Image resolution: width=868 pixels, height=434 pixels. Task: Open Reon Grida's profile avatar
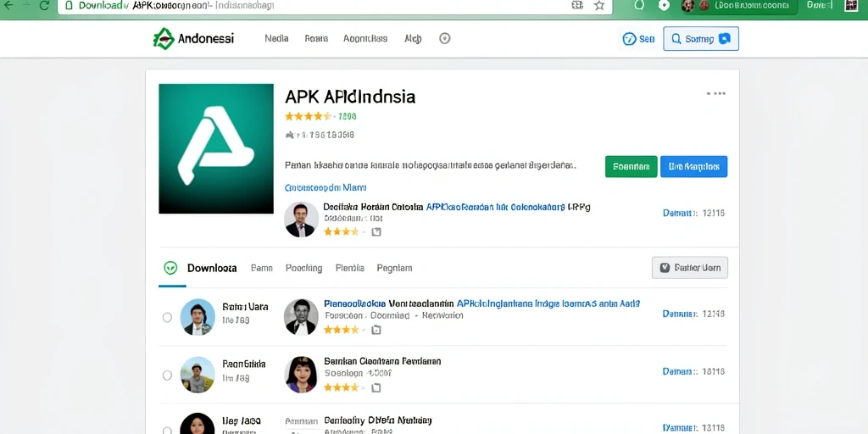point(198,375)
